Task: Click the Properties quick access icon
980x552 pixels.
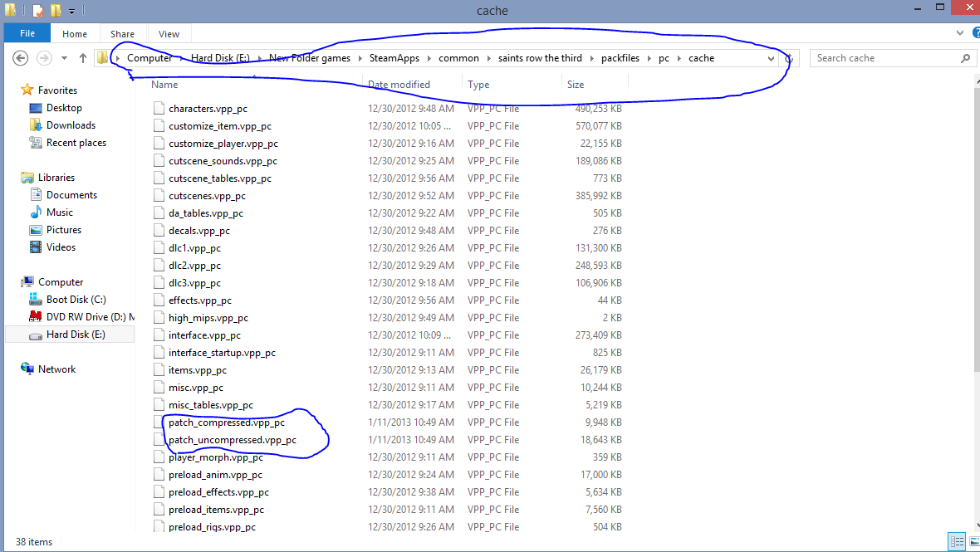Action: pyautogui.click(x=38, y=10)
